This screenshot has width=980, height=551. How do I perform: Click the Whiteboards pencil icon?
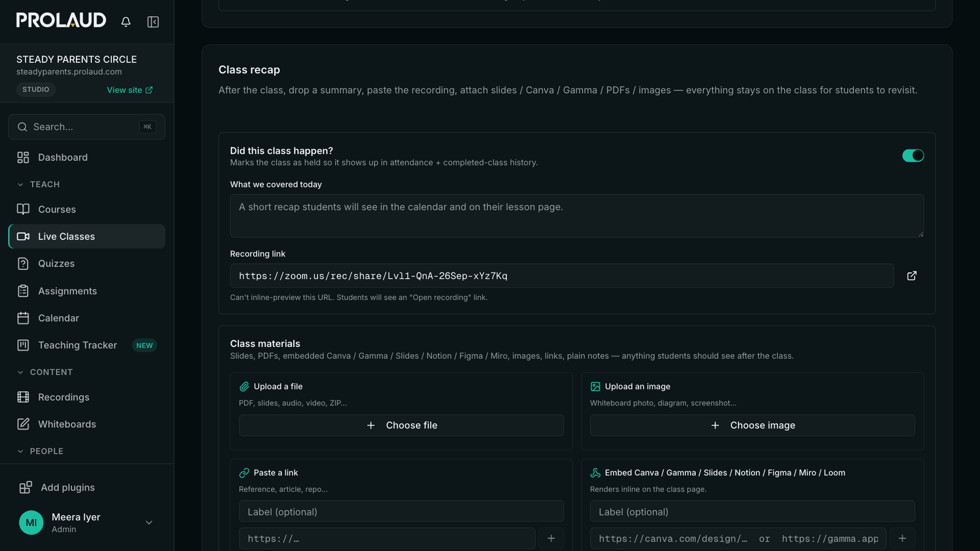click(23, 424)
